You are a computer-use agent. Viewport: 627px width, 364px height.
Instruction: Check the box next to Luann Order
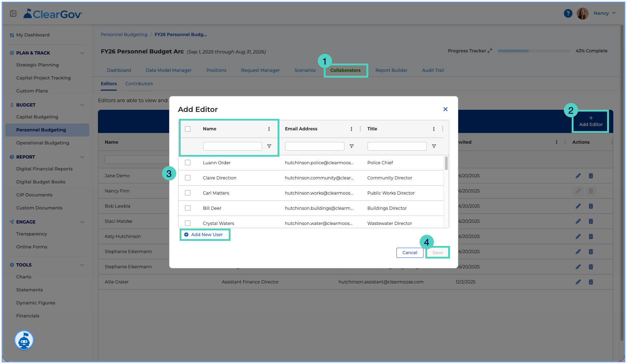click(188, 162)
